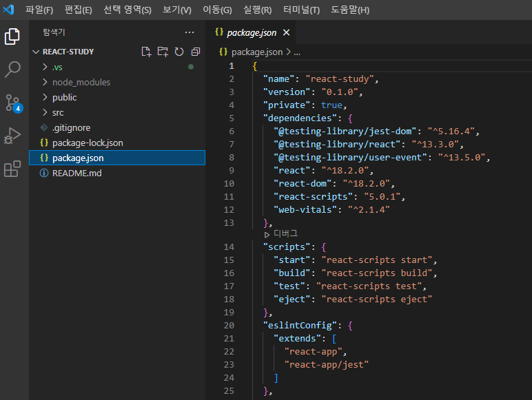The image size is (532, 400).
Task: Open the Extensions view icon
Action: (12, 169)
